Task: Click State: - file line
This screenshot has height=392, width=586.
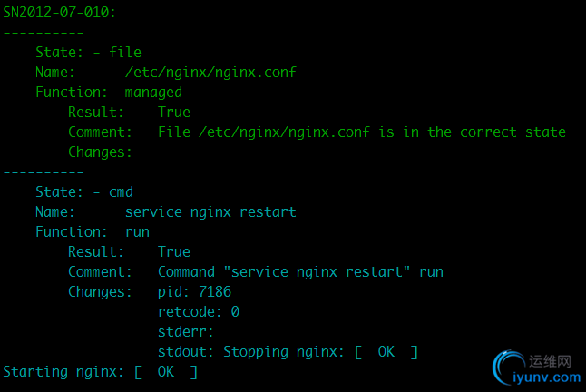Action: (88, 53)
